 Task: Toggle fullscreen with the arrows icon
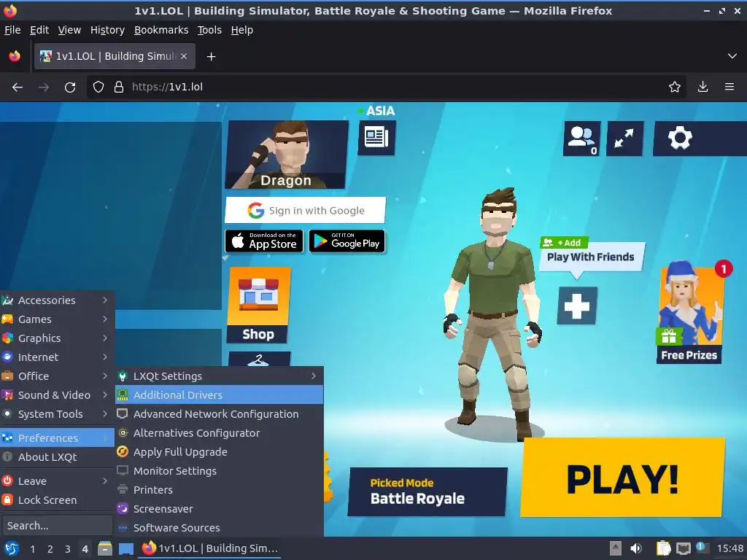(x=624, y=139)
